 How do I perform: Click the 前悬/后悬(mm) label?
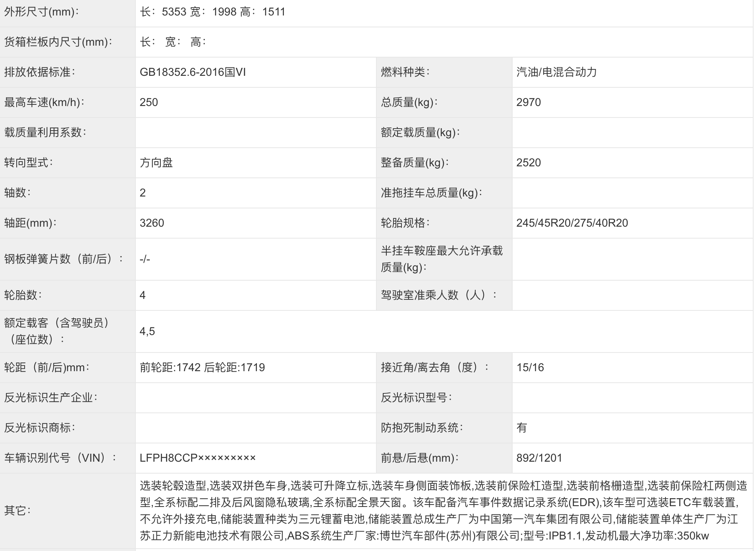(420, 458)
